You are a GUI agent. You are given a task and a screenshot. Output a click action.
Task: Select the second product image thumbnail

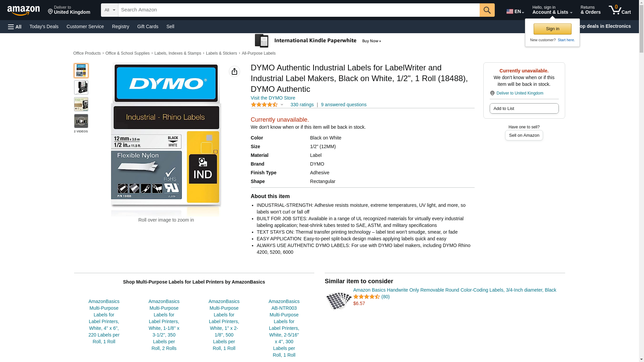tap(81, 87)
